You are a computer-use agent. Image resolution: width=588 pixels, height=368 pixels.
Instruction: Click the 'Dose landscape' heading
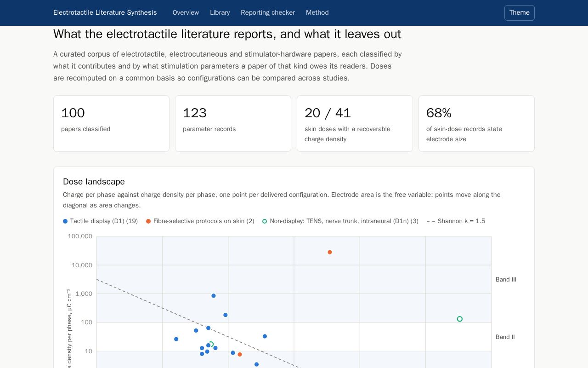pyautogui.click(x=94, y=182)
